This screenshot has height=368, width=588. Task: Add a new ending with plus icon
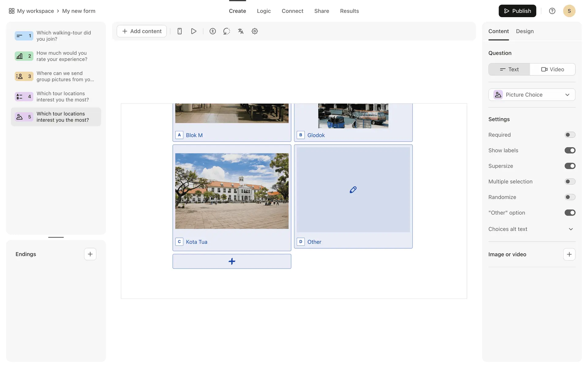coord(90,254)
